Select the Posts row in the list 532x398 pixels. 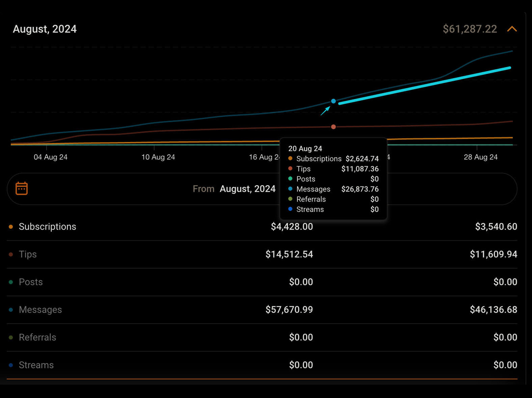click(x=31, y=282)
